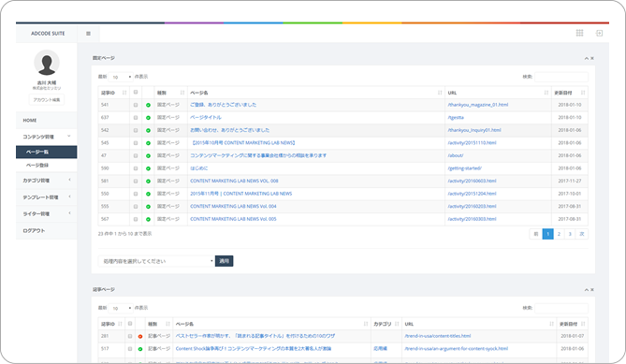Click the アカウント編集 button

(47, 100)
